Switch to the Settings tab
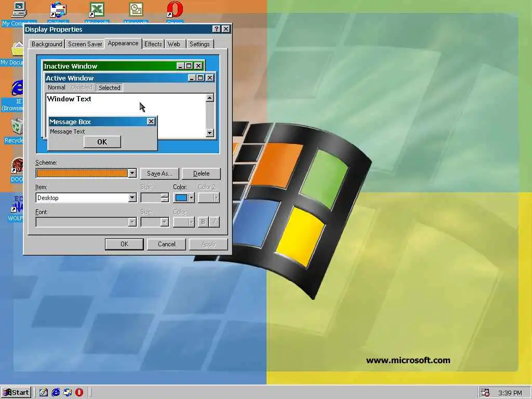Viewport: 532px width, 399px height. [x=199, y=44]
